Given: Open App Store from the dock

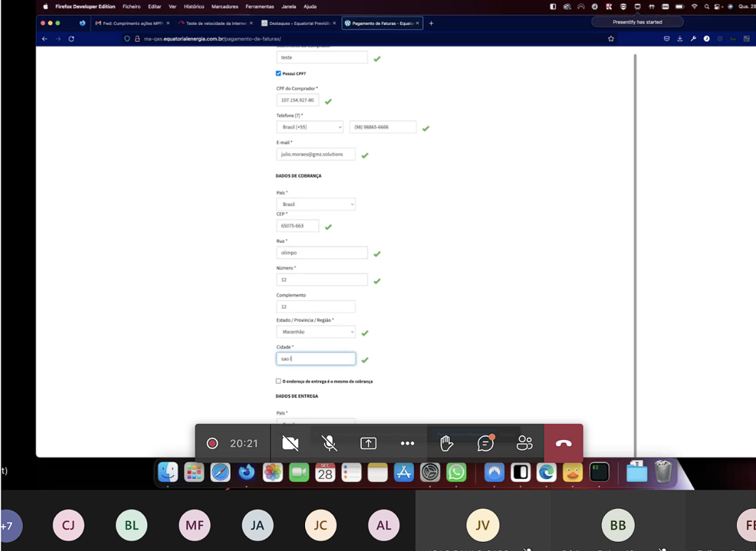Looking at the screenshot, I should point(403,472).
